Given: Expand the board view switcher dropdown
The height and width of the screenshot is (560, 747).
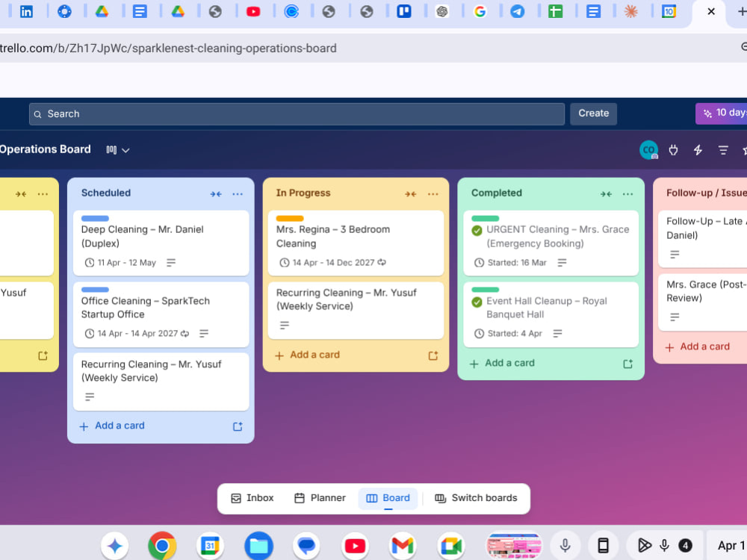Looking at the screenshot, I should point(118,150).
